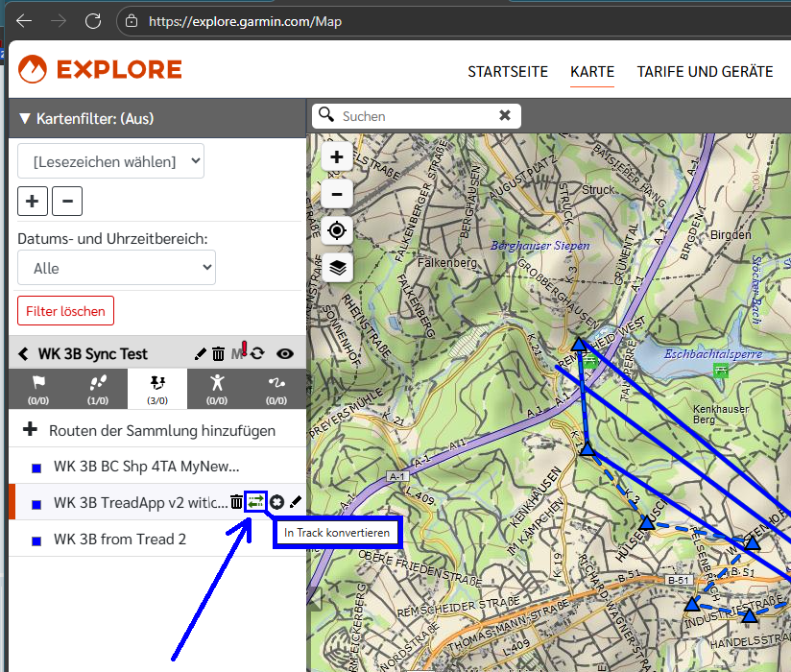
Task: Center map on my location
Action: (337, 230)
